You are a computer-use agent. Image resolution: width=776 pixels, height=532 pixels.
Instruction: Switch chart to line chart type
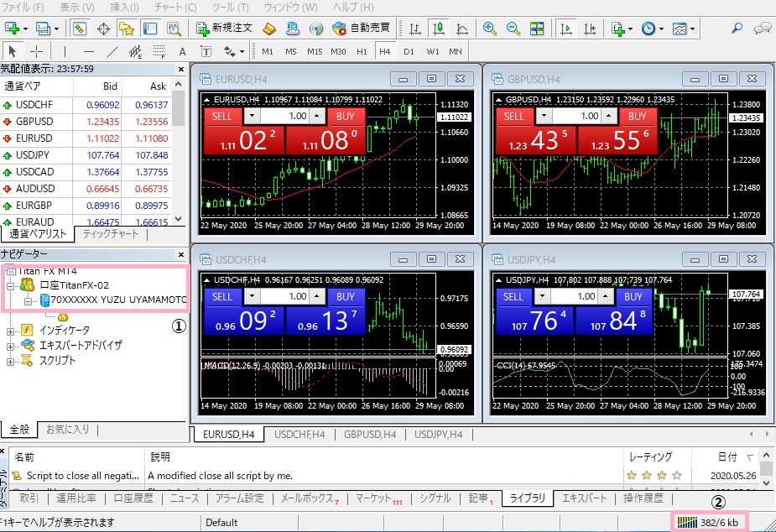pos(462,29)
